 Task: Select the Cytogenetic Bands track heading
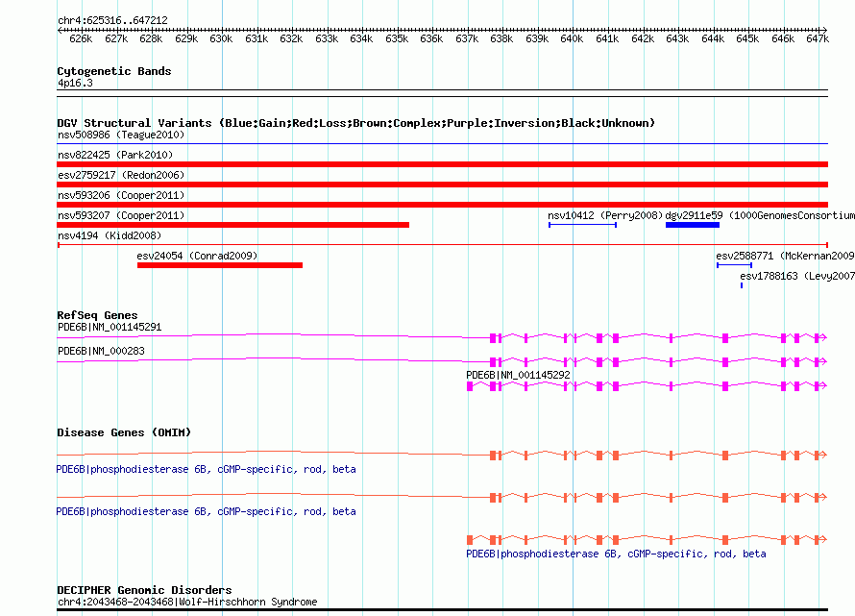pyautogui.click(x=114, y=71)
